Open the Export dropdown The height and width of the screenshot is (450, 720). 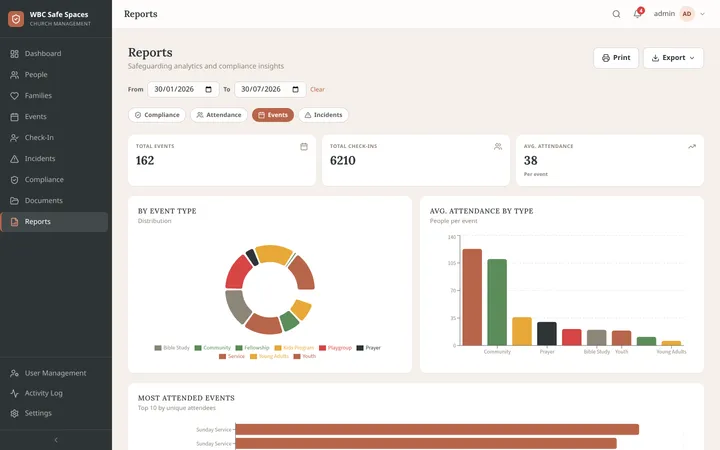pyautogui.click(x=673, y=58)
